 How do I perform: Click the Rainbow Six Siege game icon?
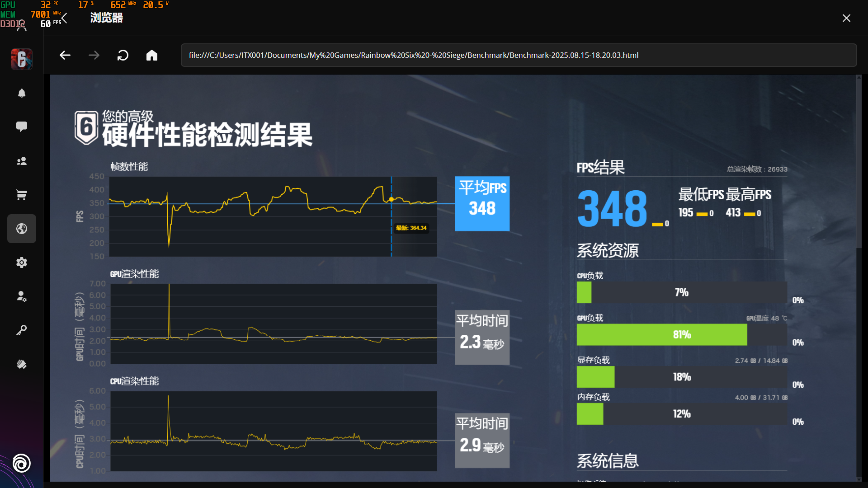click(22, 59)
